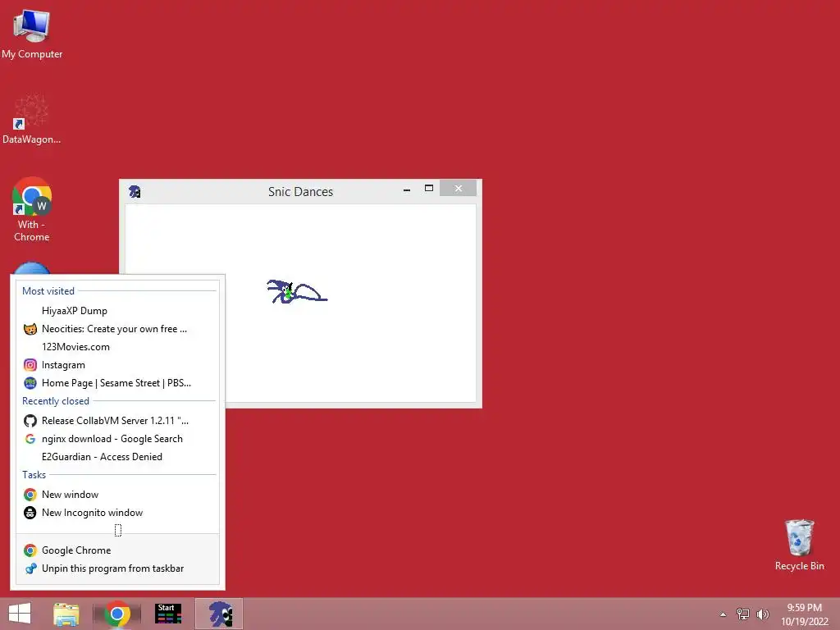840x630 pixels.
Task: Minimize the Snic Dances window
Action: [407, 189]
